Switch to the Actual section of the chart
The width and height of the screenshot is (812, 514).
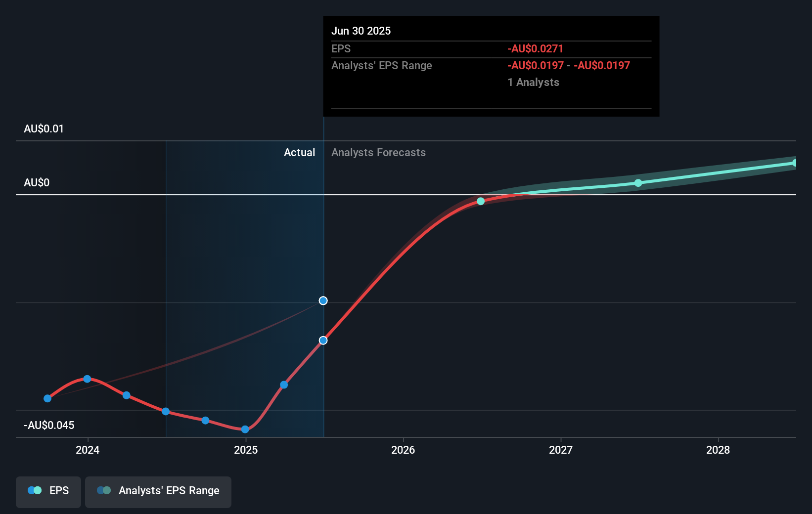coord(299,152)
